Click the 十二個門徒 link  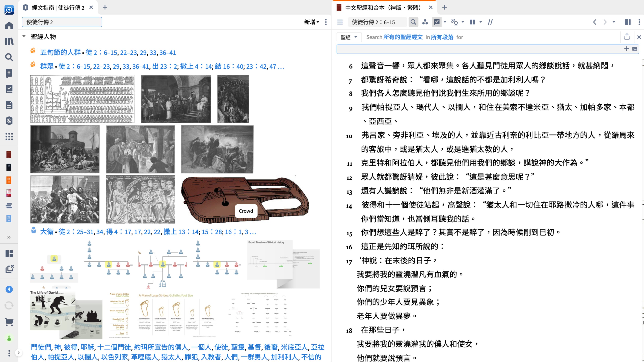(x=114, y=347)
